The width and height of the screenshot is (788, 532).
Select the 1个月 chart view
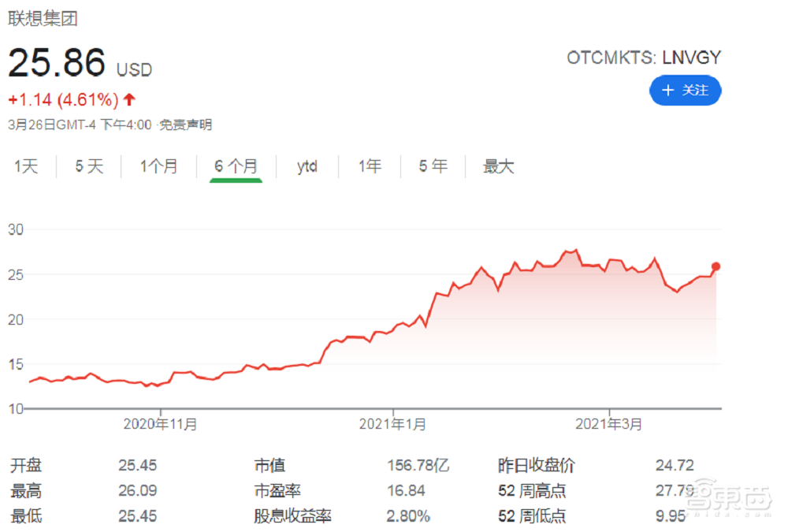tap(158, 166)
